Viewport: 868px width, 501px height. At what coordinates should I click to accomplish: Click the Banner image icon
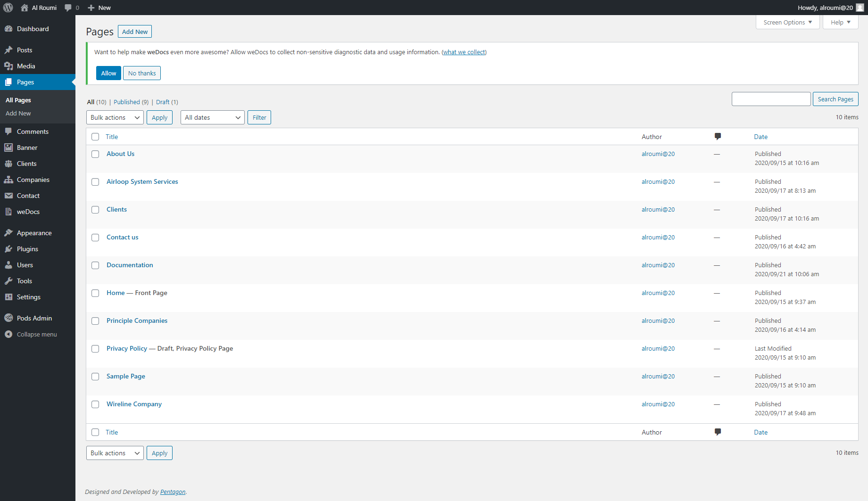8,148
